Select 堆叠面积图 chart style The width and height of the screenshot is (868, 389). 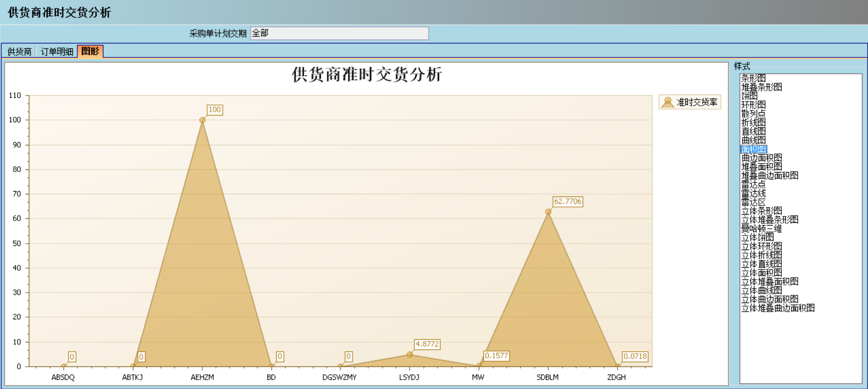(762, 167)
